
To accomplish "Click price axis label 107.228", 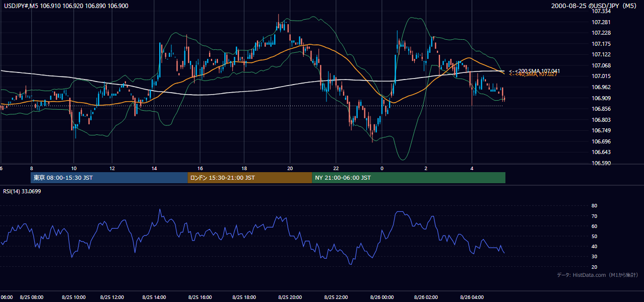I will click(602, 33).
